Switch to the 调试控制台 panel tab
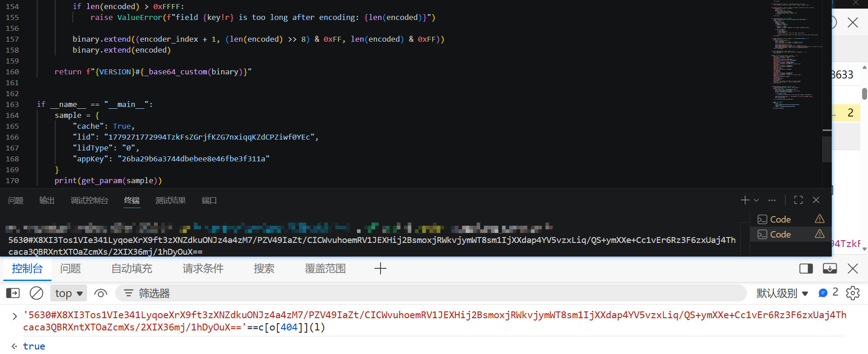 [90, 200]
